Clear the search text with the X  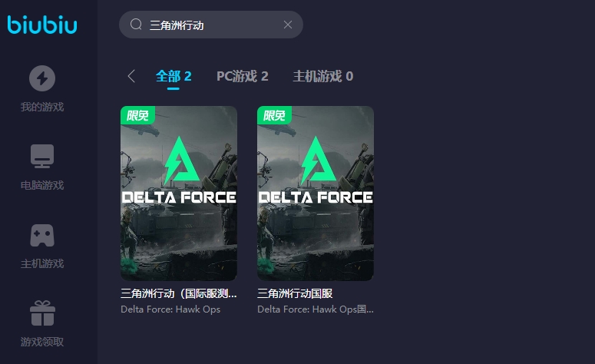[x=288, y=25]
